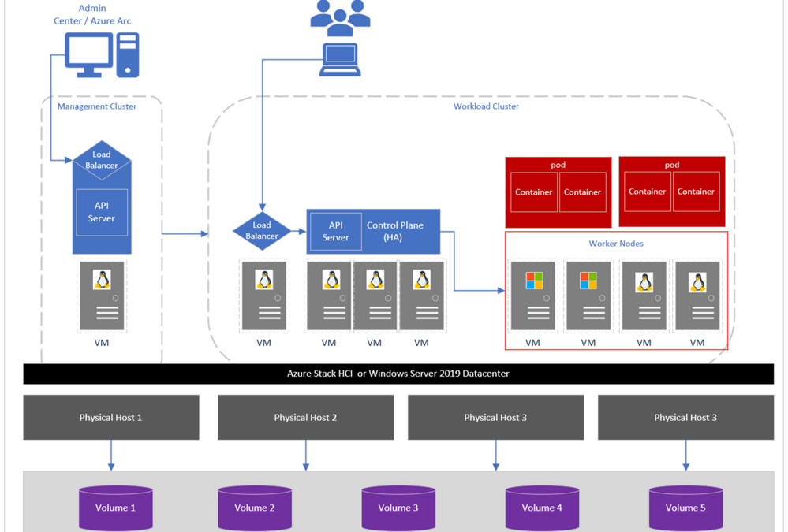Image resolution: width=788 pixels, height=532 pixels.
Task: Select the Physical Host 2 box
Action: 305,418
